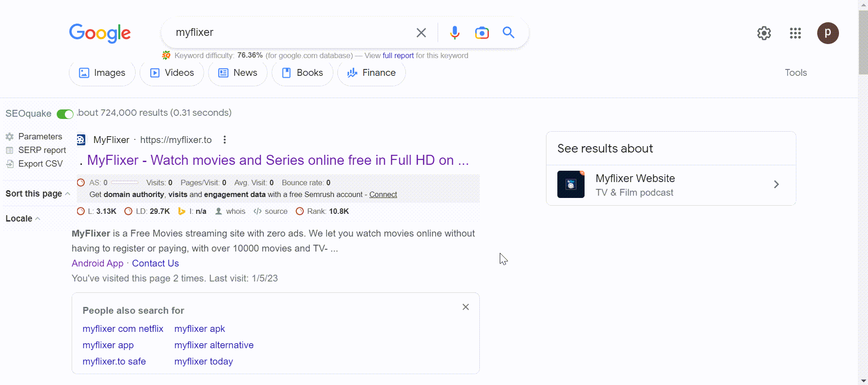Screen dimensions: 868x385
Task: Switch to News results tab
Action: [x=238, y=73]
